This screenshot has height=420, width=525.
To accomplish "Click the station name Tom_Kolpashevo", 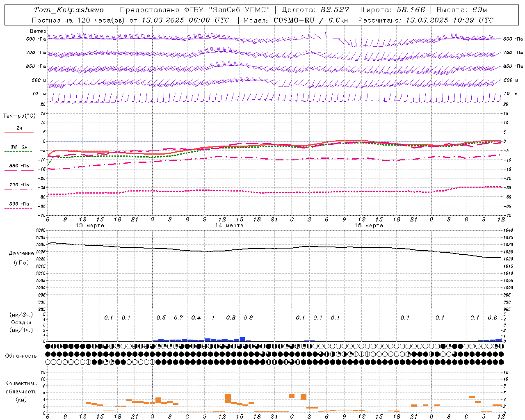I will tap(68, 10).
